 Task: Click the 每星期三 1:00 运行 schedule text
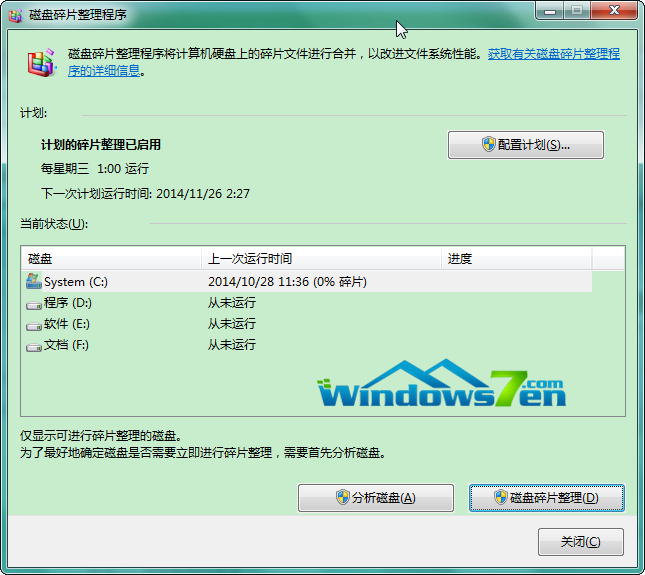click(95, 169)
